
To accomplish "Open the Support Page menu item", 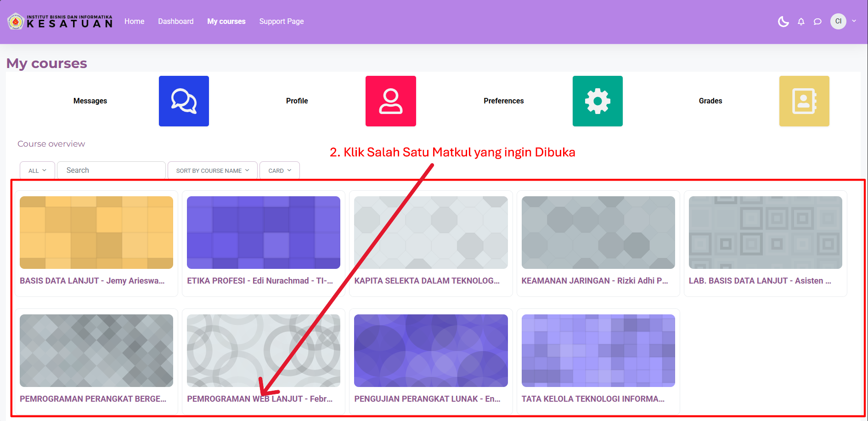I will pos(281,22).
